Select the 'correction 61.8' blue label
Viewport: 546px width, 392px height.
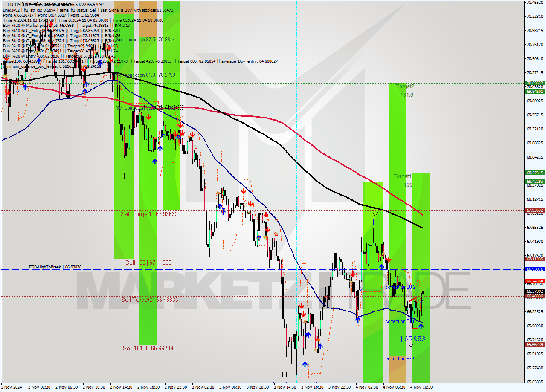[400, 322]
